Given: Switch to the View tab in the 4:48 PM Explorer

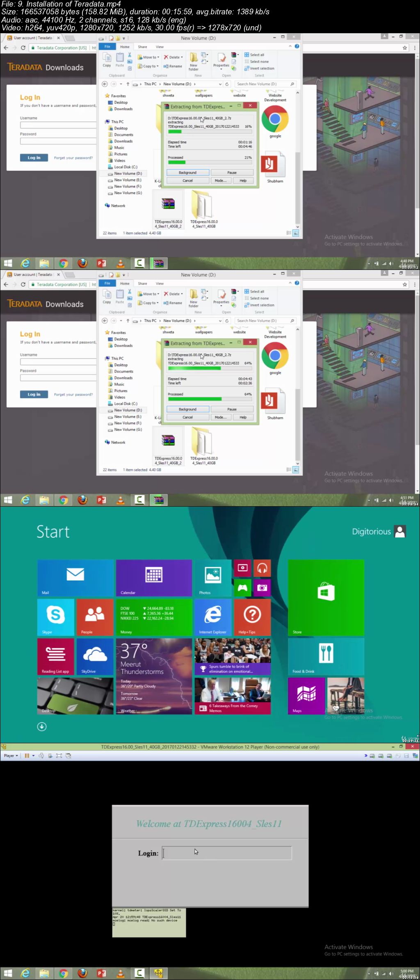Looking at the screenshot, I should 160,47.
